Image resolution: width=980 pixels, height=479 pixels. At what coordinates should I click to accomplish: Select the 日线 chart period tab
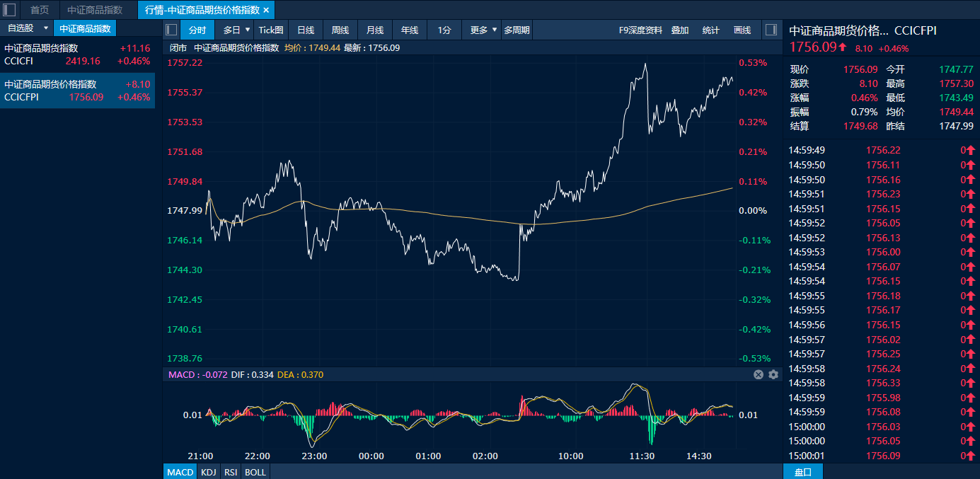point(306,30)
